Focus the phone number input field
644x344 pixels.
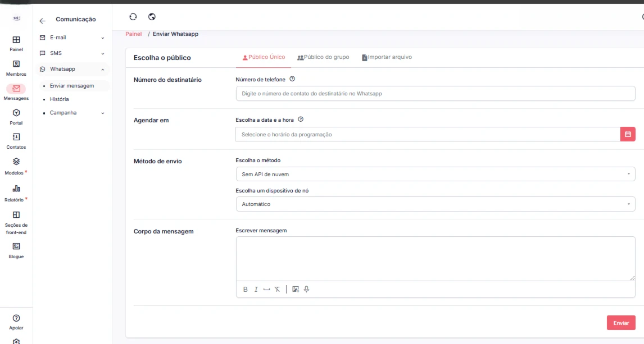[x=436, y=94]
